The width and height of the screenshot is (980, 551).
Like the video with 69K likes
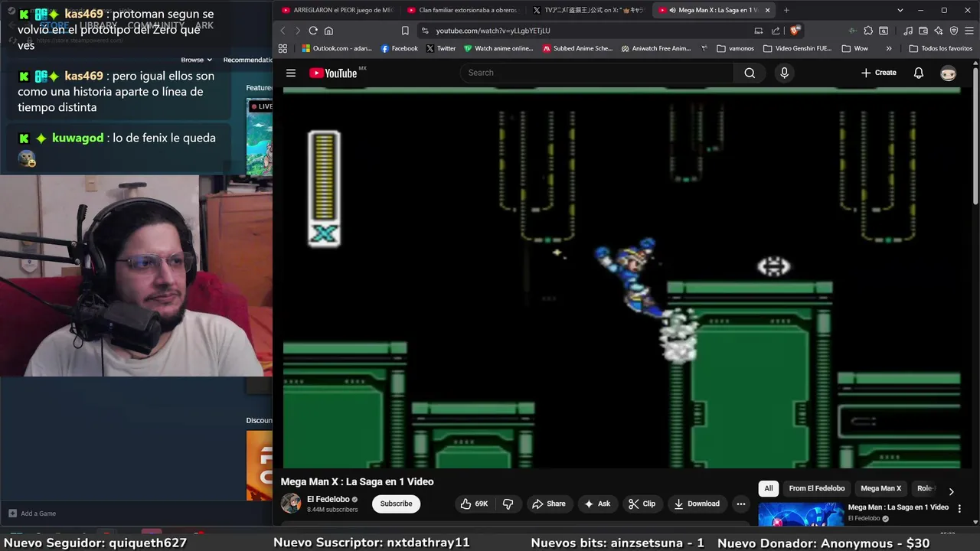click(474, 504)
